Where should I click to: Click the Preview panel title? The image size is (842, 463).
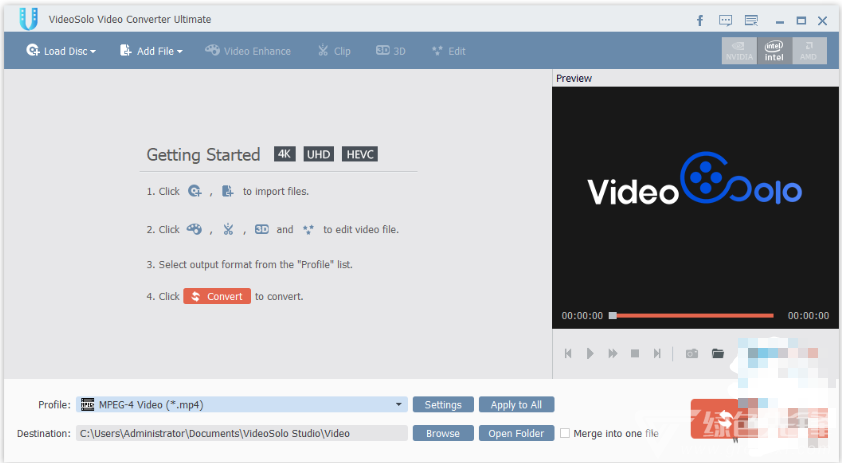[x=574, y=78]
